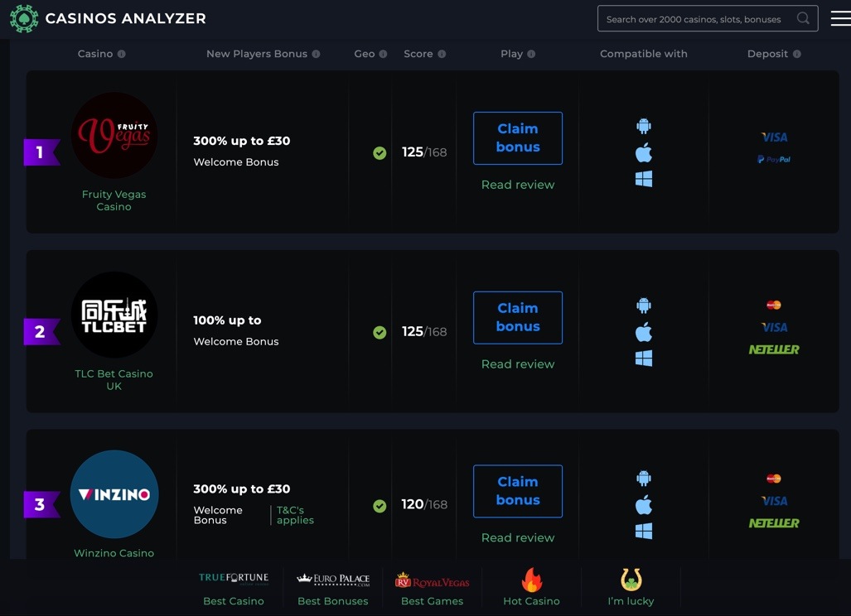
Task: Open Hot Casino in bottom bar
Action: point(531,601)
